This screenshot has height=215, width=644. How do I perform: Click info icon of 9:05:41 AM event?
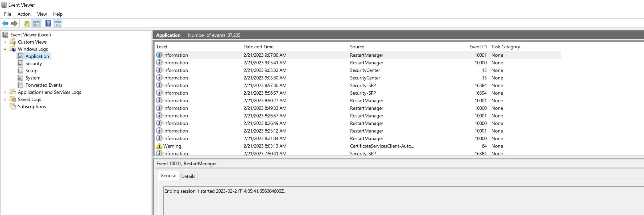coord(159,62)
